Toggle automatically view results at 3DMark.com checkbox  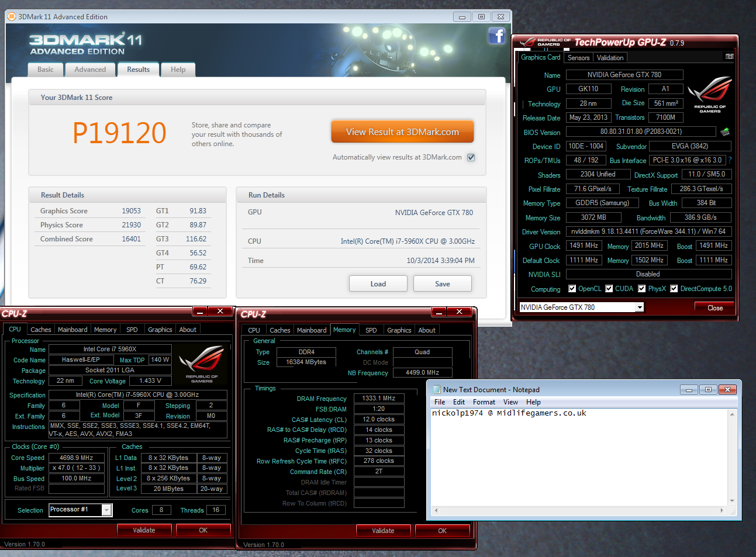471,157
